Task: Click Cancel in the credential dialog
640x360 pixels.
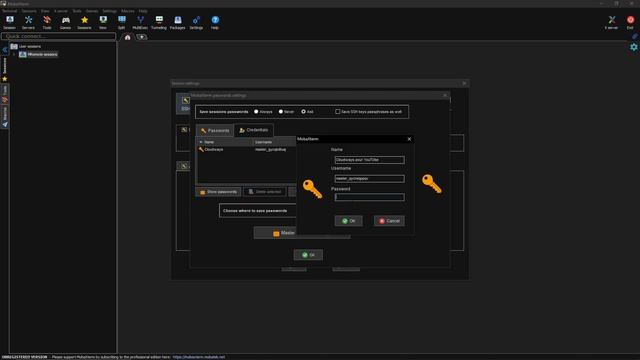Action: coord(389,221)
